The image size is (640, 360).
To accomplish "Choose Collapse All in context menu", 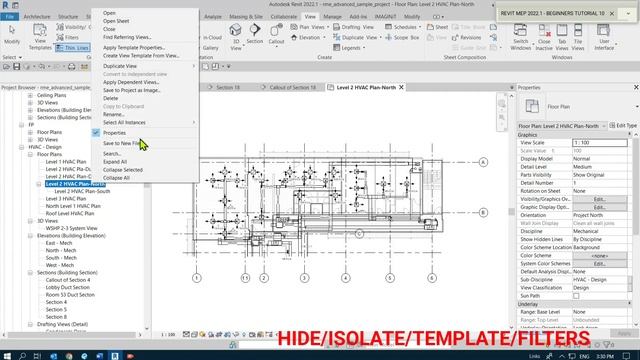I will tap(116, 178).
